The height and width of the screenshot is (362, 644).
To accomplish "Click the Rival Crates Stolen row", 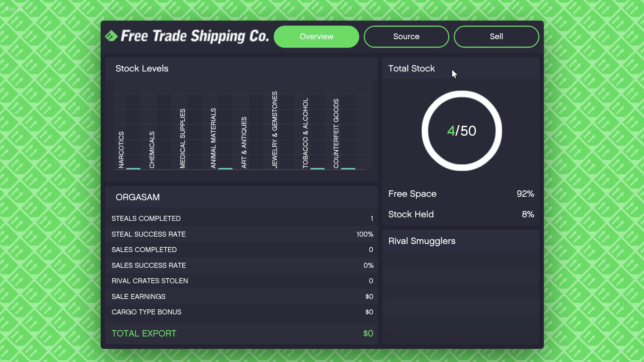I will 241,281.
